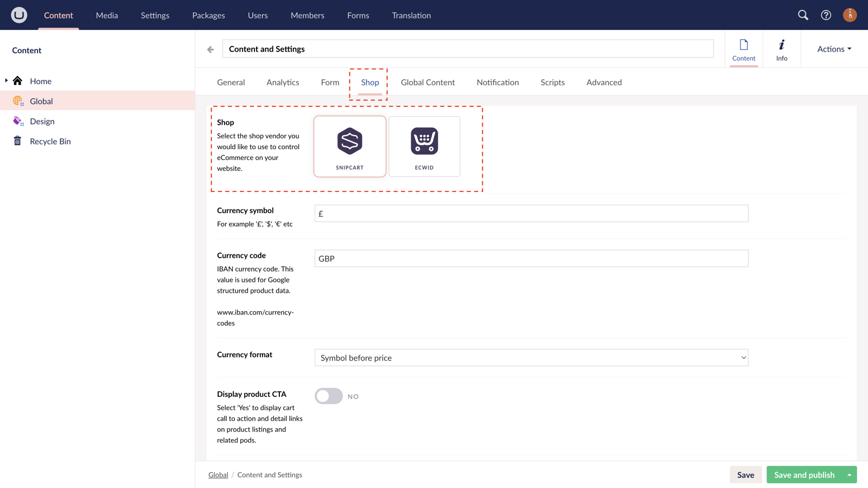Open the search panel
Viewport: 868px width, 488px height.
(x=803, y=15)
